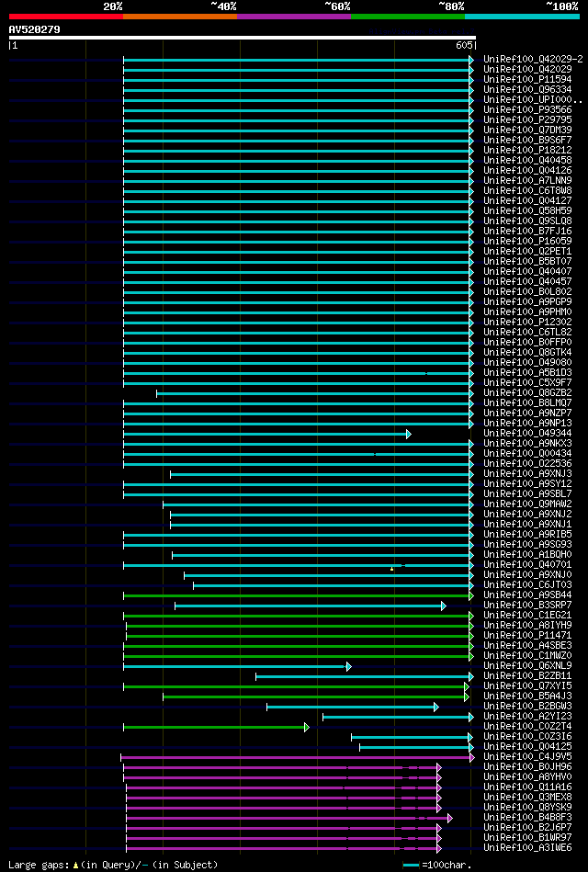Open hit UniRef100_A9PGP9
This screenshot has width=588, height=872.
527,302
